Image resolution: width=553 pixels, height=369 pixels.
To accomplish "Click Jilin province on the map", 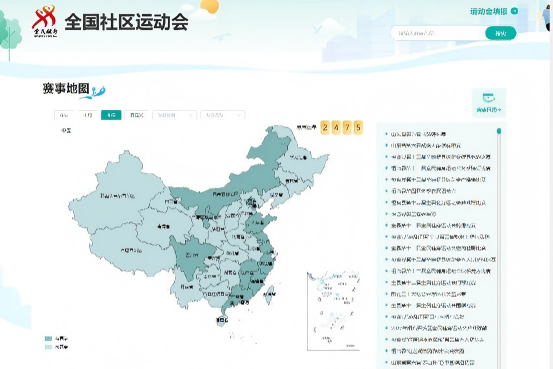I will pyautogui.click(x=292, y=181).
